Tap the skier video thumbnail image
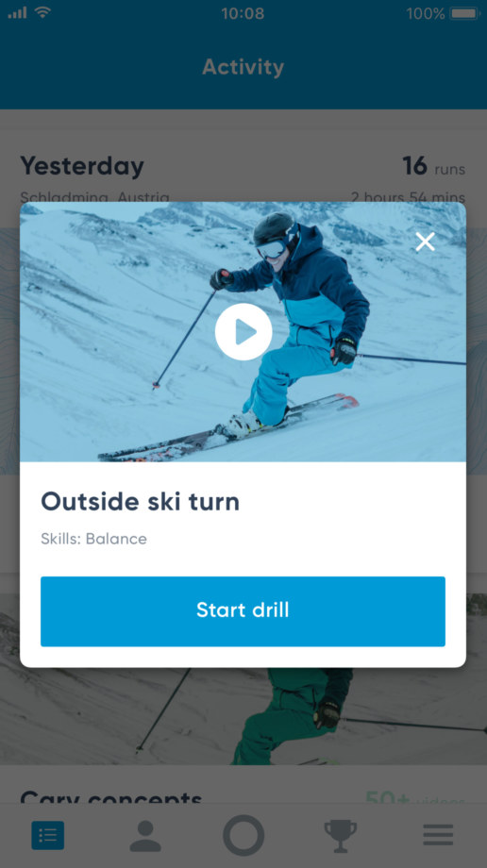This screenshot has height=868, width=487. point(243,331)
